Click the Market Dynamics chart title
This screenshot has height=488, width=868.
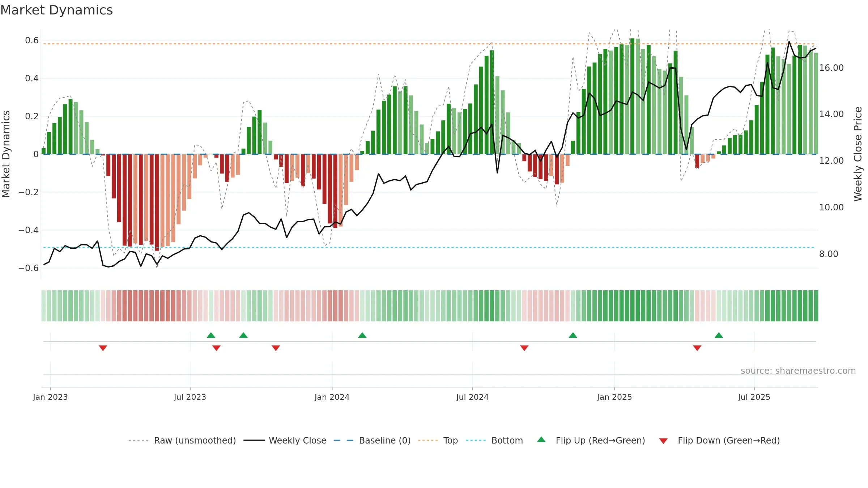click(x=57, y=10)
